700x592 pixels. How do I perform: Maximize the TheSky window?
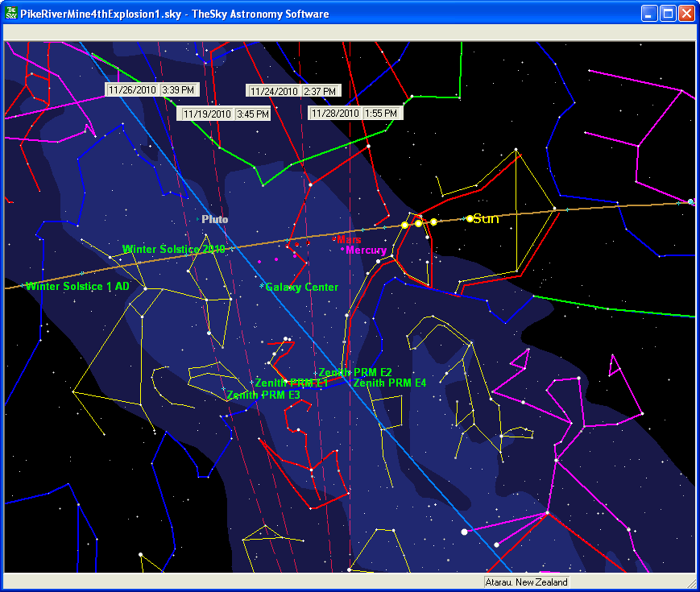(668, 14)
